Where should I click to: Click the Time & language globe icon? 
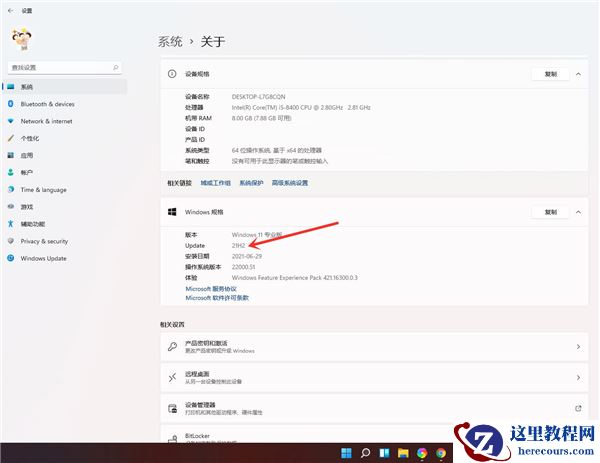coord(11,189)
